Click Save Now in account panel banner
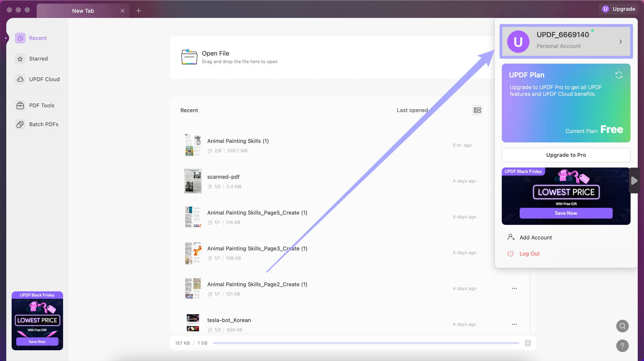This screenshot has height=361, width=644. click(566, 213)
